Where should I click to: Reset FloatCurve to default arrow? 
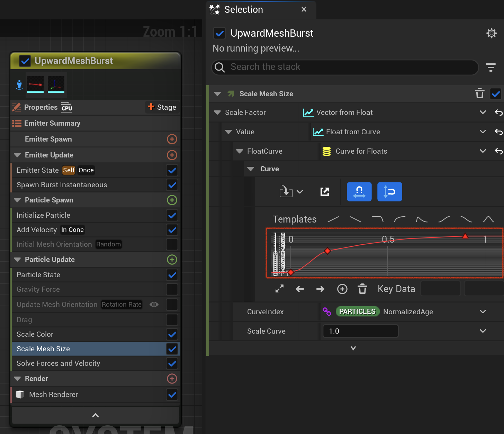(x=498, y=151)
